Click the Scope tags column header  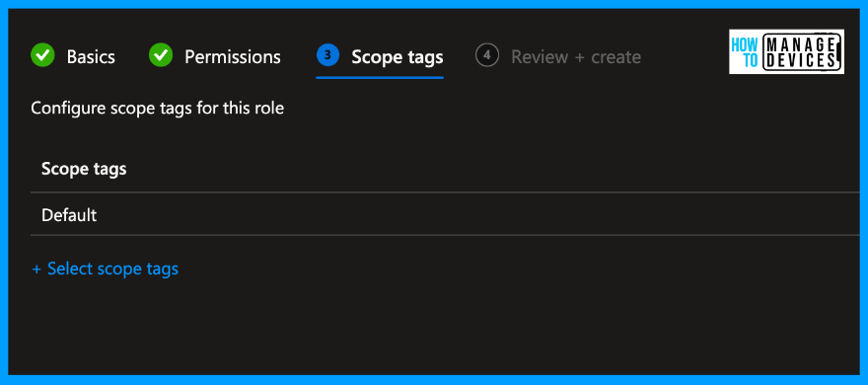click(84, 169)
